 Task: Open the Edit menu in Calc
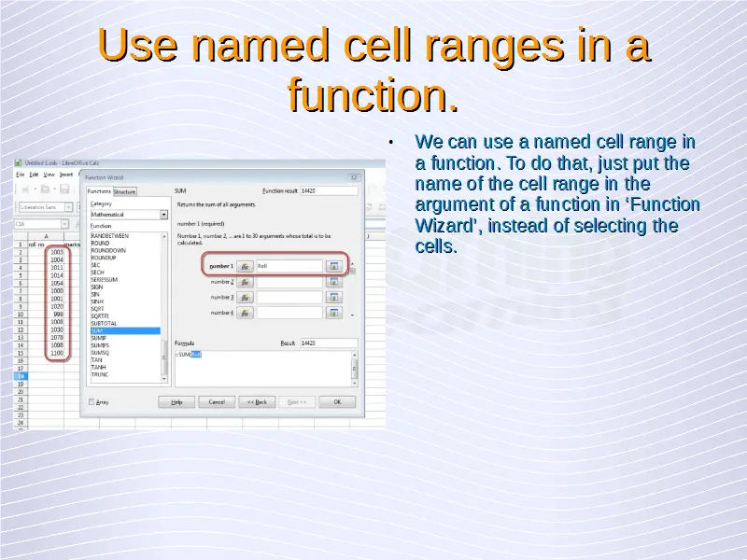tap(34, 175)
